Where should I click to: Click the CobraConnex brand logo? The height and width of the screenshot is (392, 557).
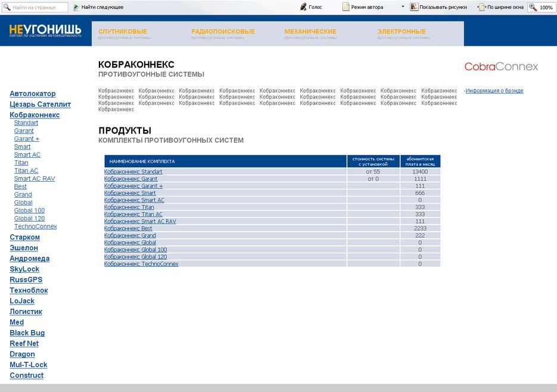pos(501,67)
